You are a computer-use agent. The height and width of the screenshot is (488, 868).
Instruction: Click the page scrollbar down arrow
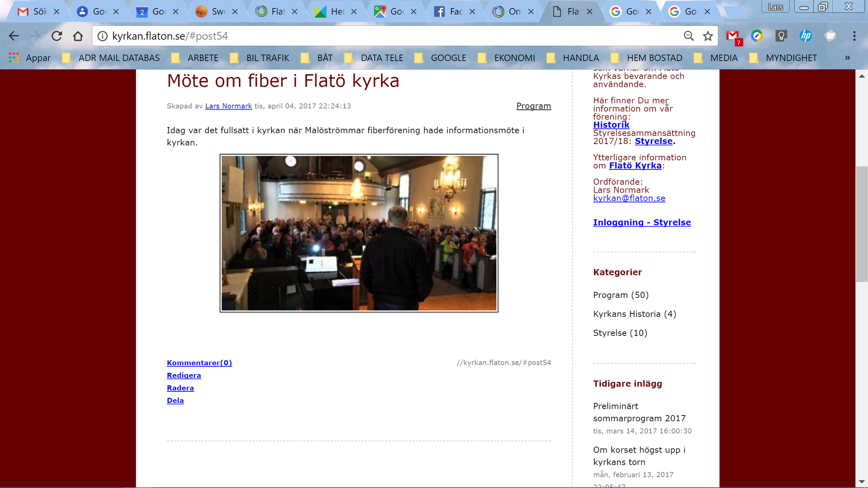point(862,482)
